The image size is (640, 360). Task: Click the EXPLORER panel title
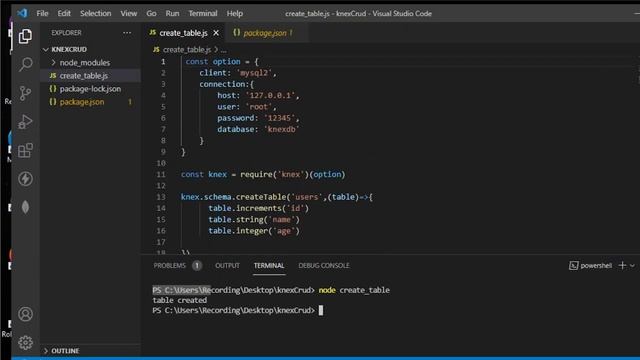coord(67,33)
